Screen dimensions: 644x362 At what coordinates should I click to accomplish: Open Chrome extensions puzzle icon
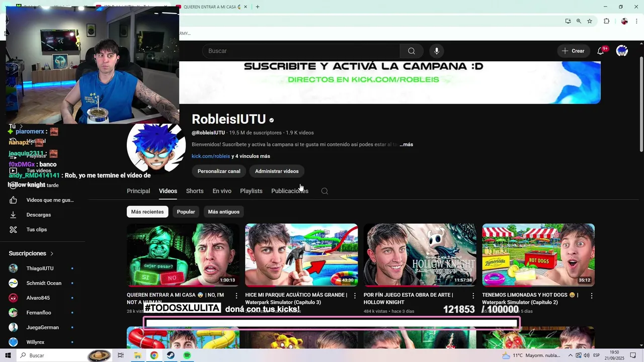click(607, 21)
